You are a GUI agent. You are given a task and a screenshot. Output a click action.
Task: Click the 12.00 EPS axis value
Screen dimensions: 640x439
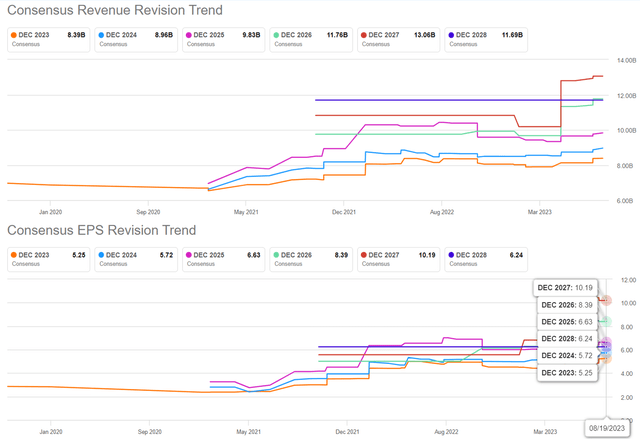(628, 280)
